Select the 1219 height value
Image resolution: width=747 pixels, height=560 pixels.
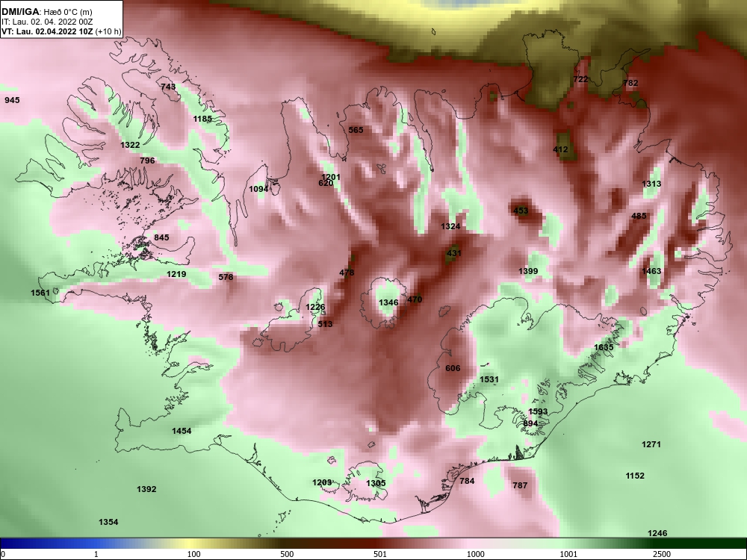click(x=176, y=274)
